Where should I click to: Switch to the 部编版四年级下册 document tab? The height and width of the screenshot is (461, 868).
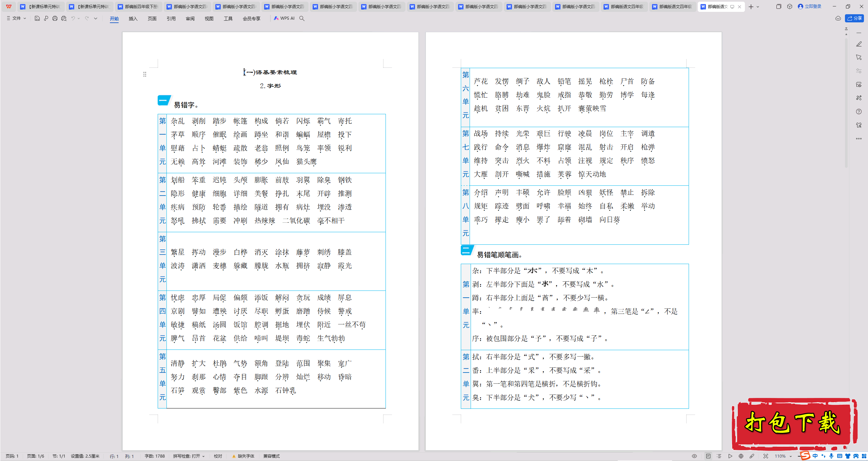[138, 6]
